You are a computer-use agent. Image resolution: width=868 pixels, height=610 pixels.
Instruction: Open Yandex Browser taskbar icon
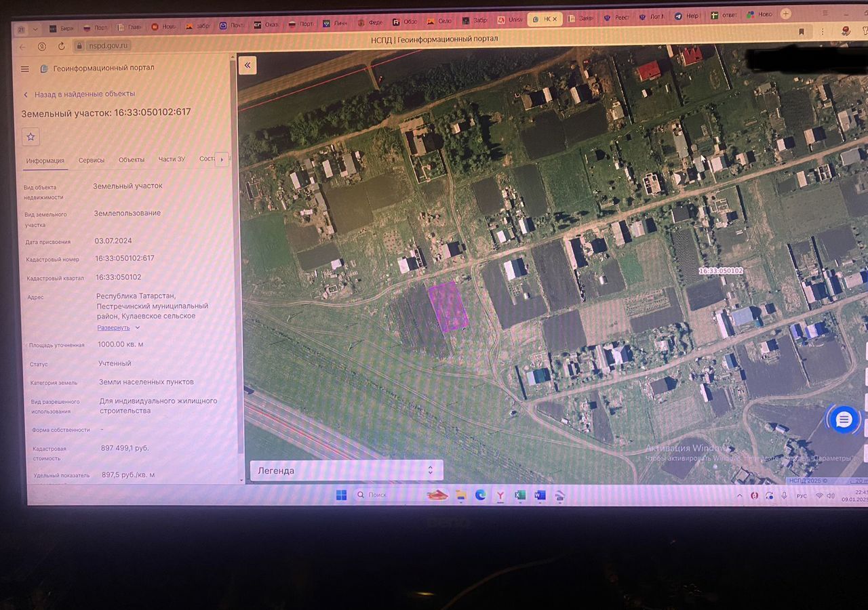pyautogui.click(x=500, y=495)
